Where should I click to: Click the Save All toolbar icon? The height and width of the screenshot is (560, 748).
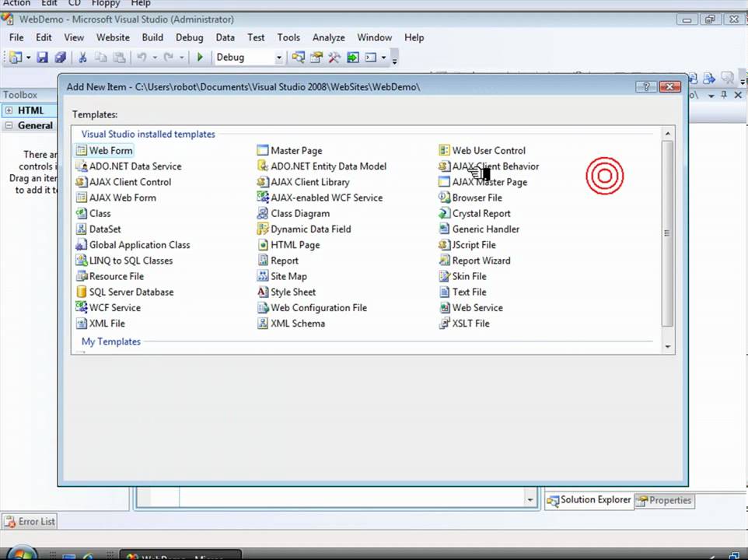pyautogui.click(x=61, y=58)
